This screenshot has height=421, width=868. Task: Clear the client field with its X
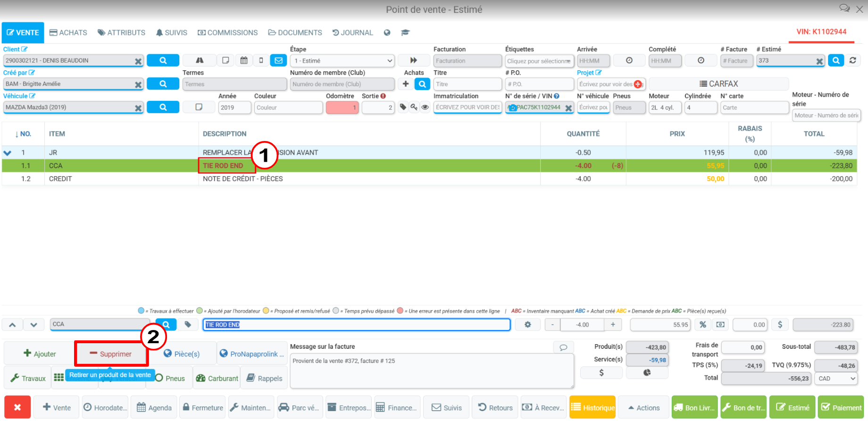click(138, 61)
